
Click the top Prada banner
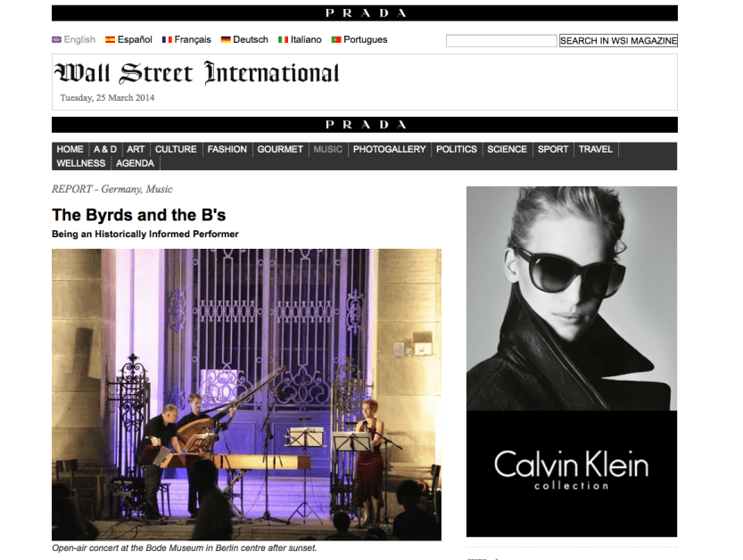point(364,13)
